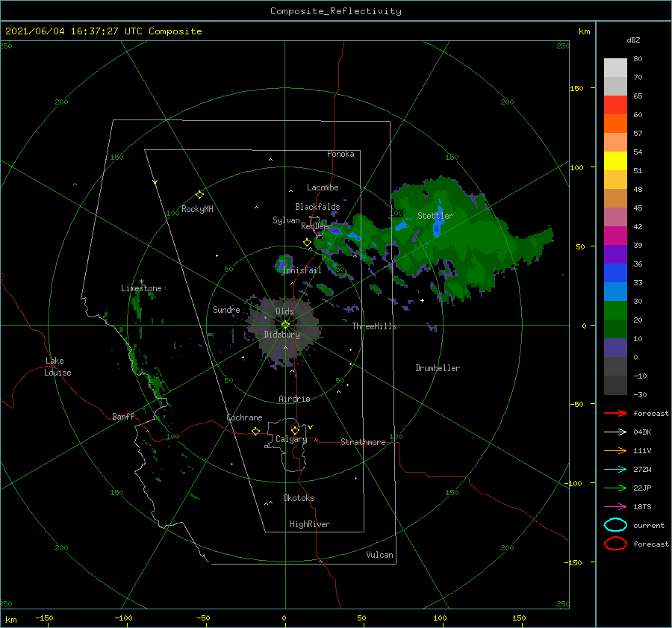Click the orange 111V arrow in legend

[615, 450]
